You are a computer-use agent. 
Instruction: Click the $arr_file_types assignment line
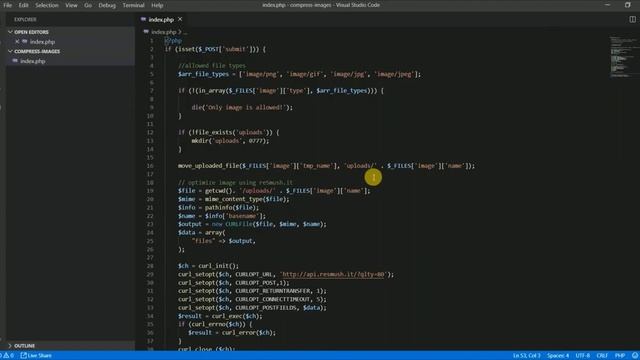pyautogui.click(x=299, y=74)
